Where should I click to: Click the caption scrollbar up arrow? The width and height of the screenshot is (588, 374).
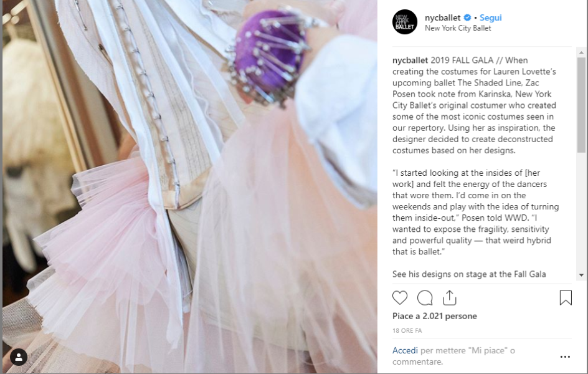pyautogui.click(x=581, y=52)
